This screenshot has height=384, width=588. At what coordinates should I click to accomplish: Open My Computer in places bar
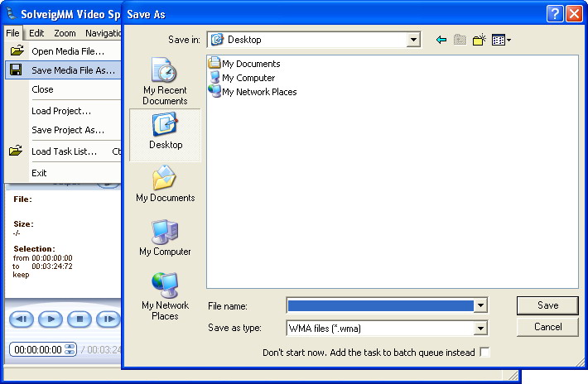pos(165,238)
